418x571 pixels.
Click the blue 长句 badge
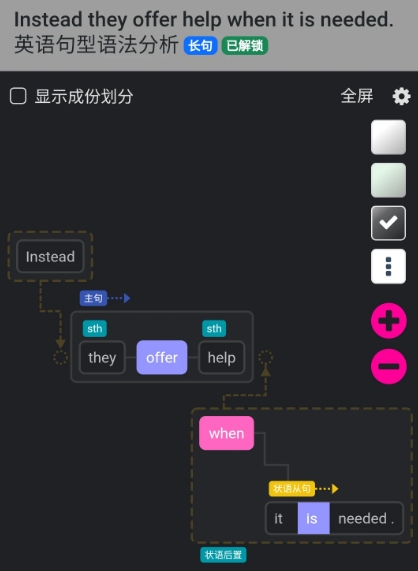201,46
